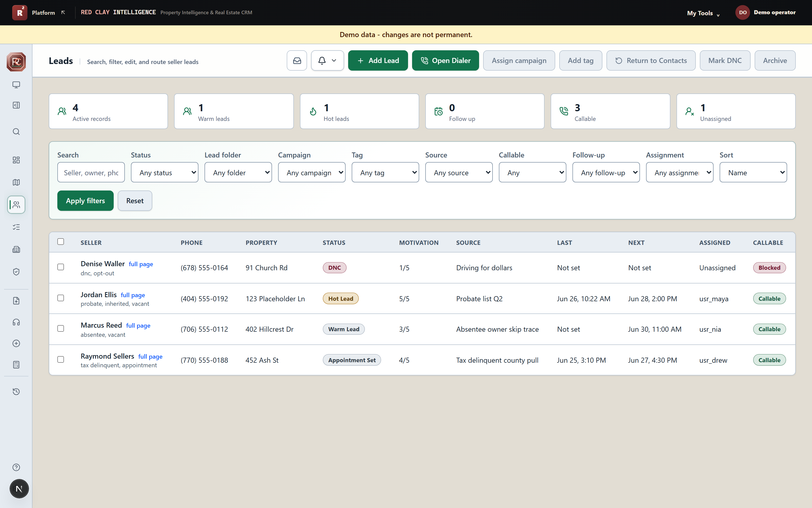Select the Leads contacts sidebar icon
The width and height of the screenshot is (812, 508).
pos(16,205)
